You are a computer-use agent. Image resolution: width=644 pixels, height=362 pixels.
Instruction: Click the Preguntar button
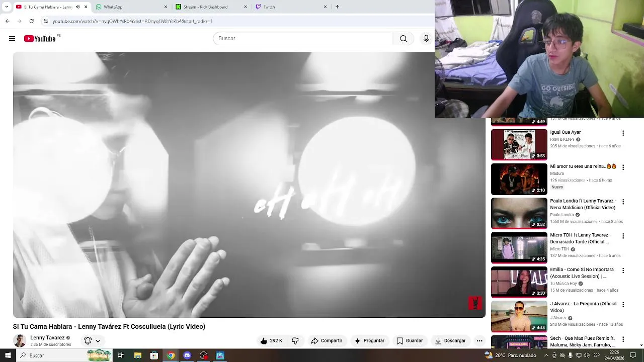point(370,341)
